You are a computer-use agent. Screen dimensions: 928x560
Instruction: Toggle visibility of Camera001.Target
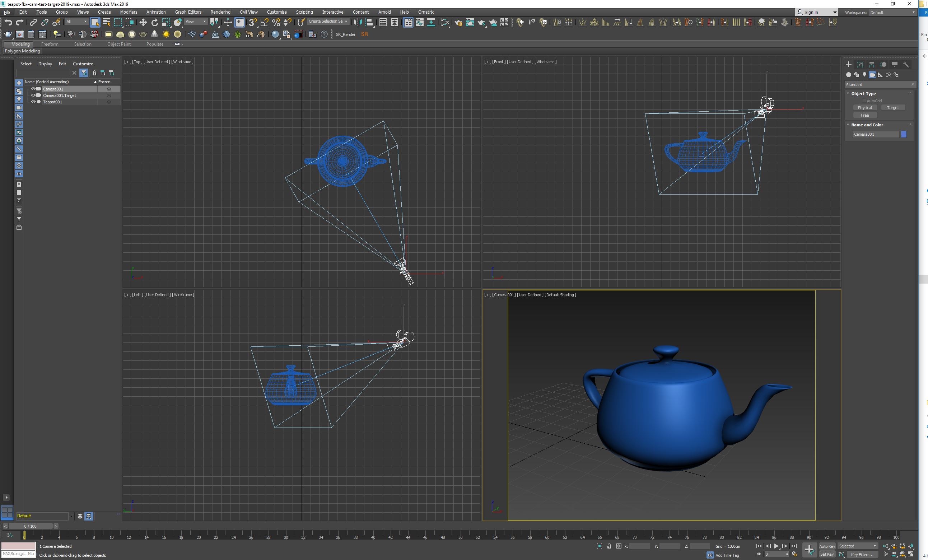(33, 95)
